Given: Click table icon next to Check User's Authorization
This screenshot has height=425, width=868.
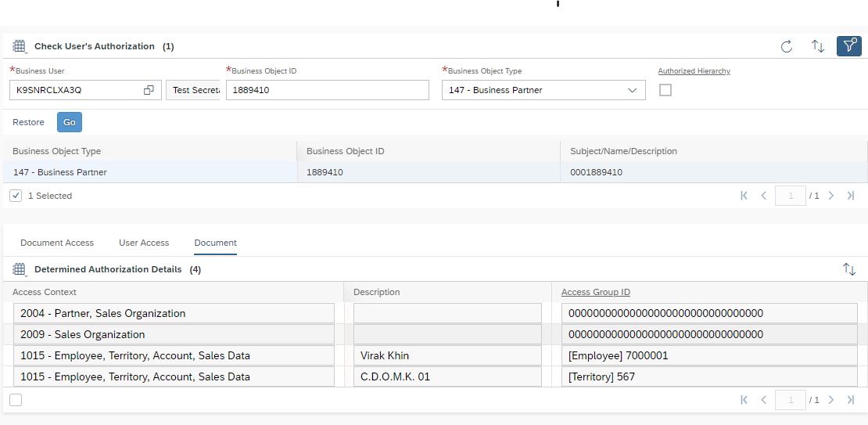Looking at the screenshot, I should (x=20, y=46).
